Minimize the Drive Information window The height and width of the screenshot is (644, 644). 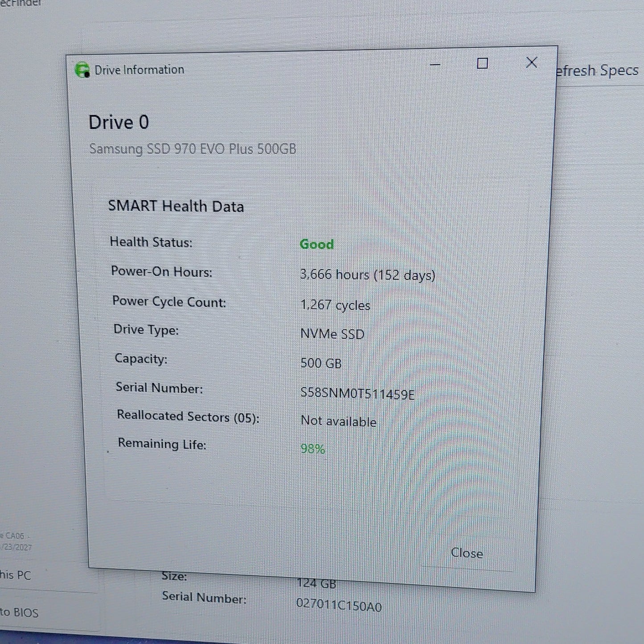pos(435,64)
